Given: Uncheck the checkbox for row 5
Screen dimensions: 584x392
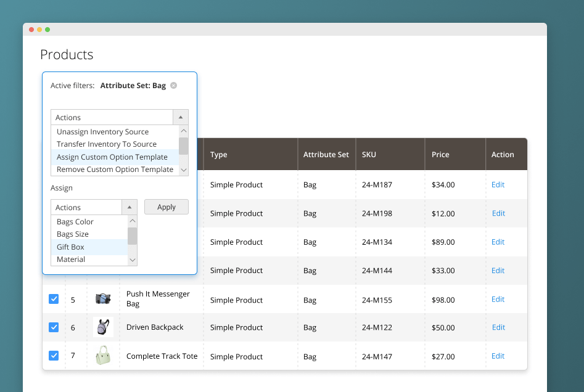Looking at the screenshot, I should (x=54, y=299).
